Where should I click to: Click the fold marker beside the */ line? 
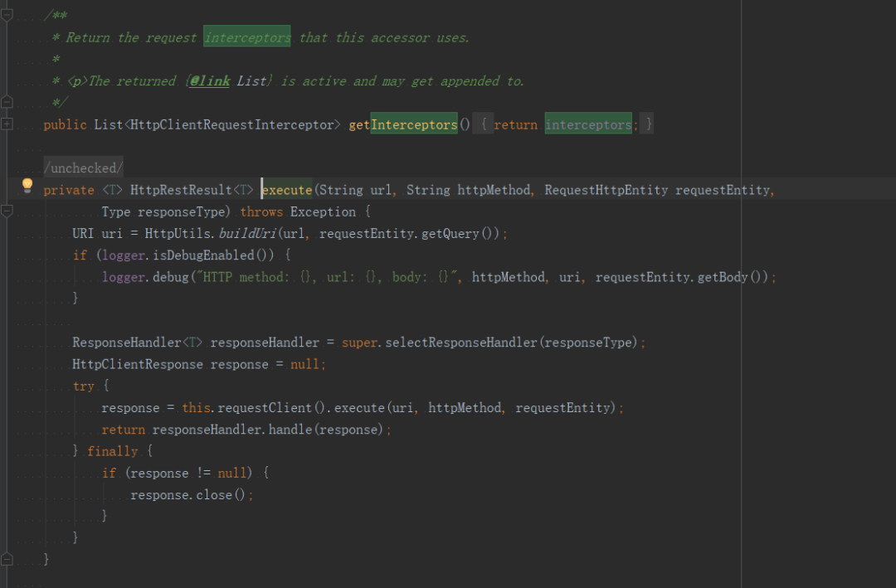(7, 102)
